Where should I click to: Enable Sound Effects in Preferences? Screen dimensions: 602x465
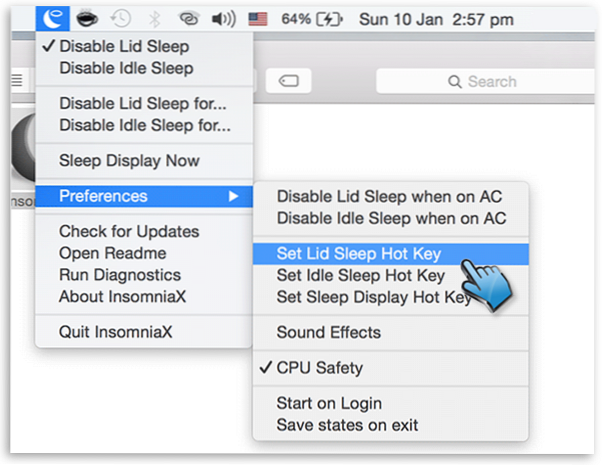pos(328,332)
